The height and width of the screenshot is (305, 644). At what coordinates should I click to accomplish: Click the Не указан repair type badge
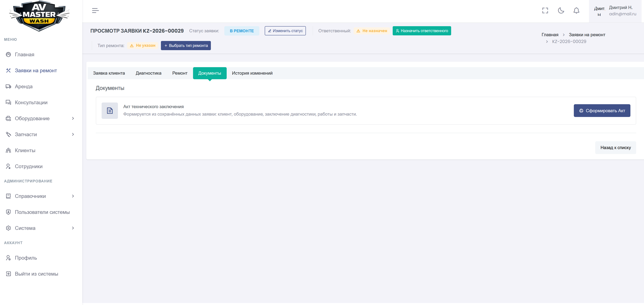point(143,46)
